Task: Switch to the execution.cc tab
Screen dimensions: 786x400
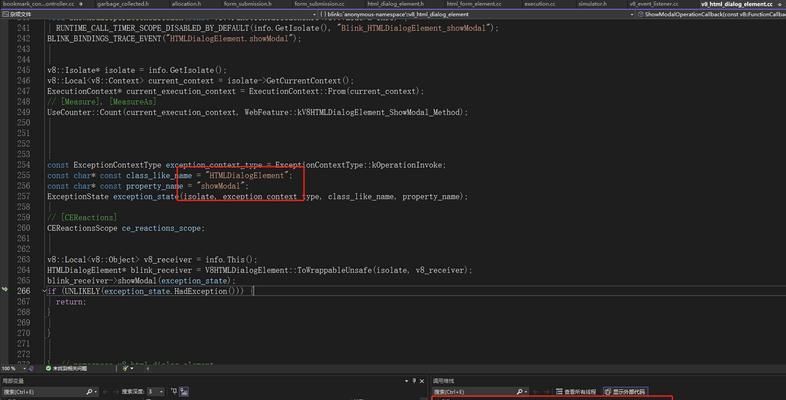Action: click(539, 4)
